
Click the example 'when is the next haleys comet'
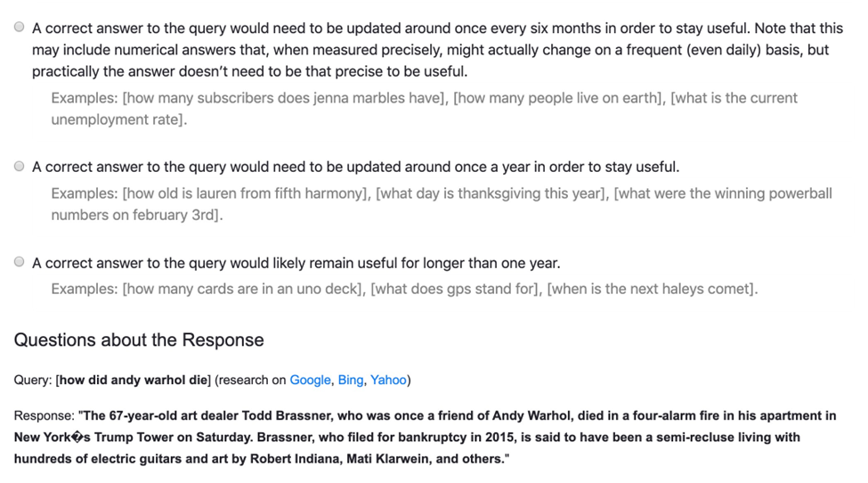(651, 289)
